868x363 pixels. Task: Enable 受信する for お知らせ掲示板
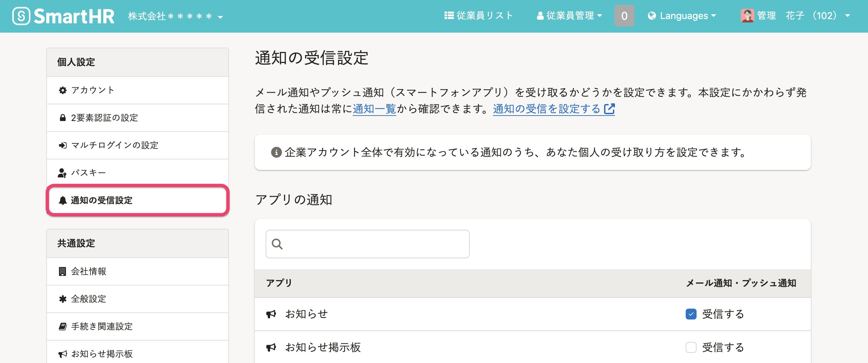pyautogui.click(x=691, y=347)
